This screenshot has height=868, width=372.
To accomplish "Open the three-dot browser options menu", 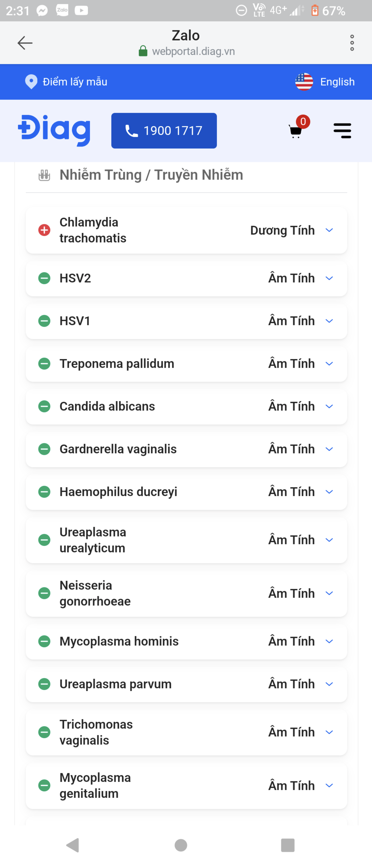I will 352,43.
